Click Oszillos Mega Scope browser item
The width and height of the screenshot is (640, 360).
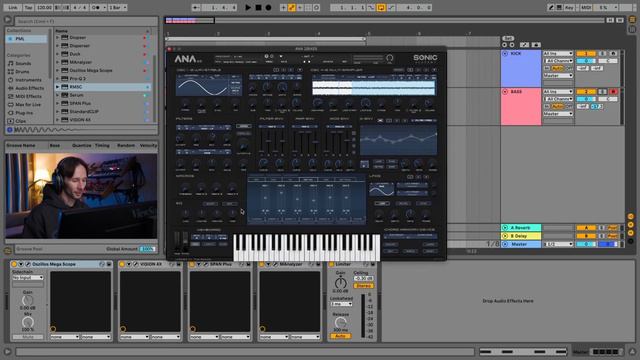coord(91,70)
